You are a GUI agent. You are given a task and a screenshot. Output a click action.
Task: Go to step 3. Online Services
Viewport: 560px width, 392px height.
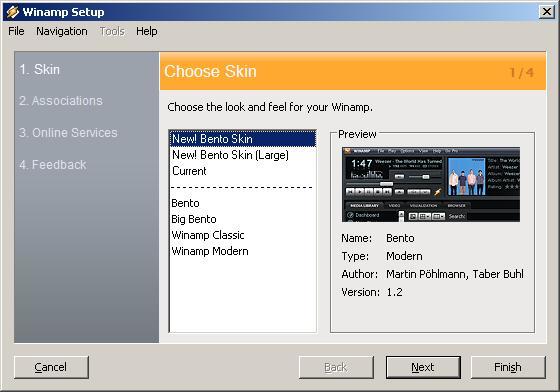(x=68, y=133)
